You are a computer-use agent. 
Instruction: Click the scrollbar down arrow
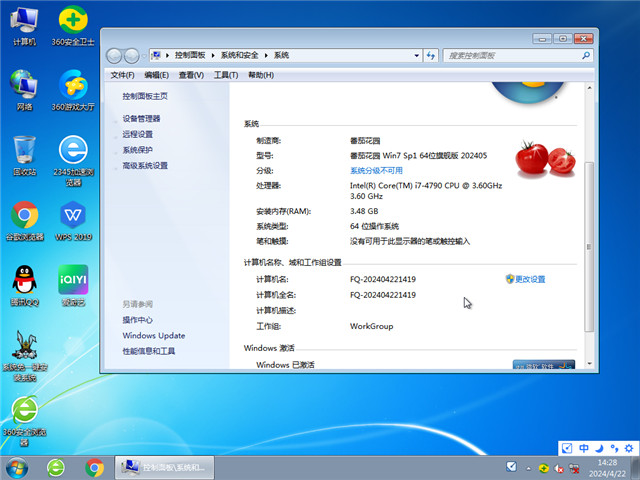click(x=589, y=363)
